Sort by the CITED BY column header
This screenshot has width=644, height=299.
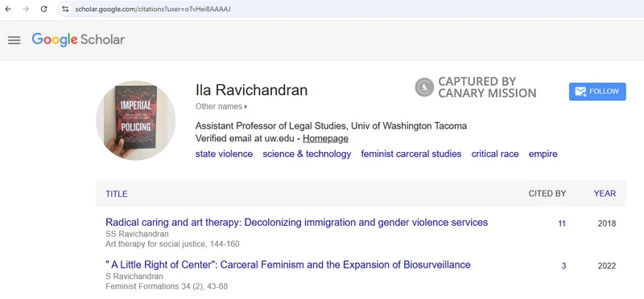pos(547,194)
